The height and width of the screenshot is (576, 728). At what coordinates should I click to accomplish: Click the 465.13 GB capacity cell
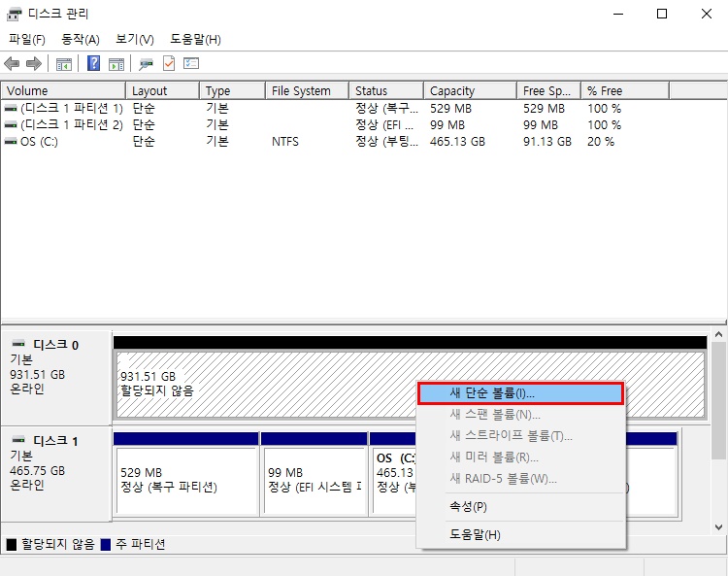(x=457, y=141)
